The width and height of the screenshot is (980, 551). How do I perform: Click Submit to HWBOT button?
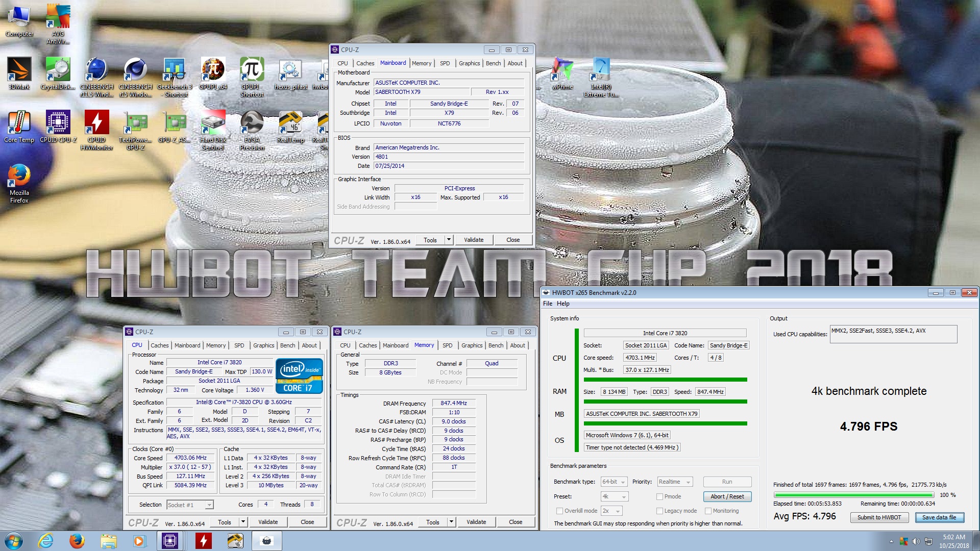[879, 517]
